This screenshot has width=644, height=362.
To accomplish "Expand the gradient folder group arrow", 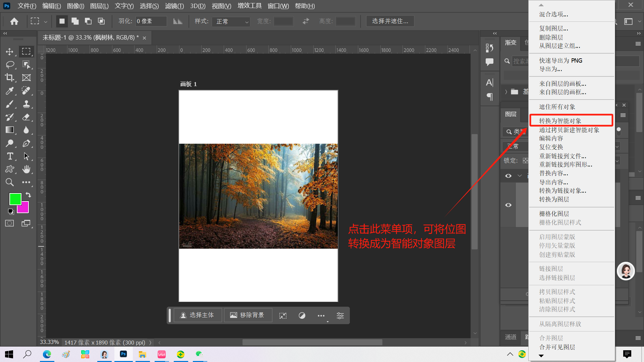I will pyautogui.click(x=506, y=92).
